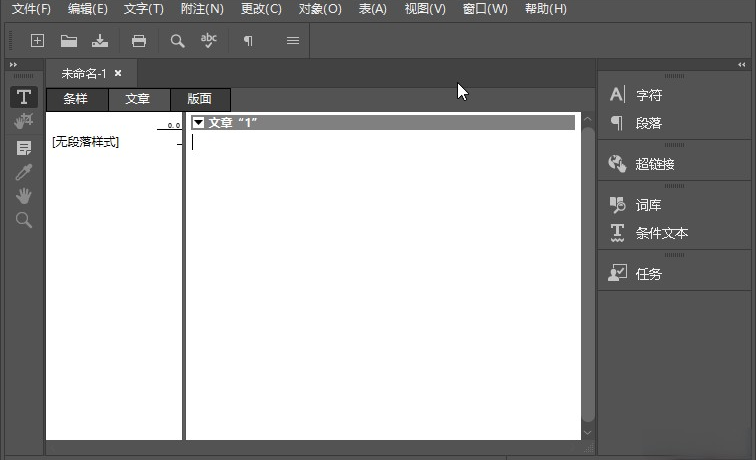Screen dimensions: 756x460
Task: Click the 任务 panel label
Action: [648, 274]
